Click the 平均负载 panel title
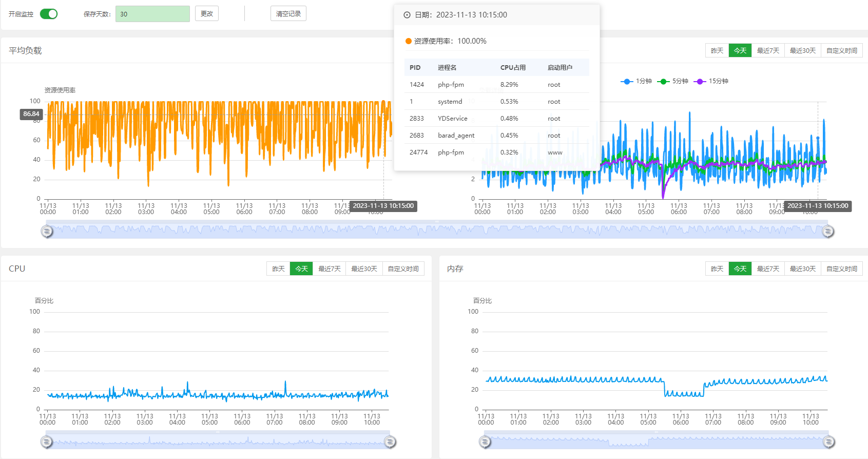This screenshot has height=459, width=868. coord(25,50)
